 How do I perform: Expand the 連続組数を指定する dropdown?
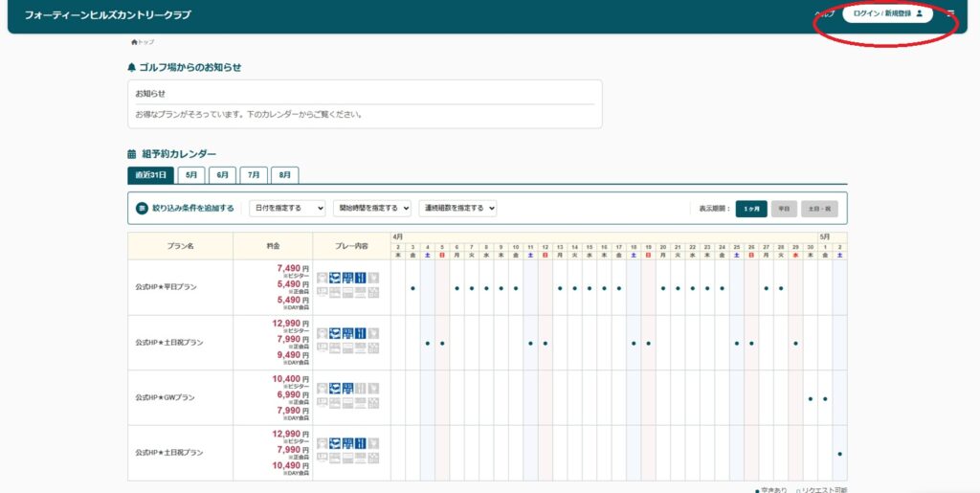tap(457, 208)
